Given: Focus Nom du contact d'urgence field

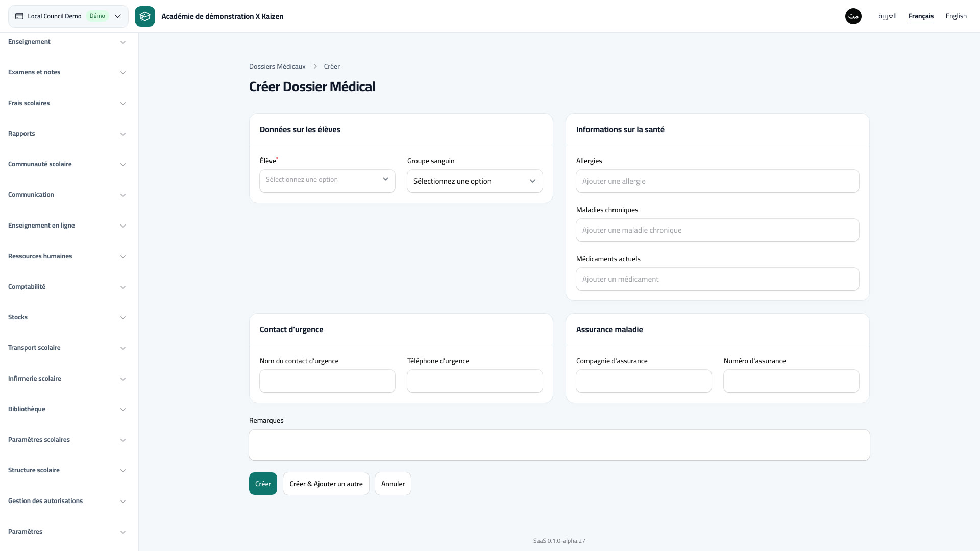Looking at the screenshot, I should (327, 381).
